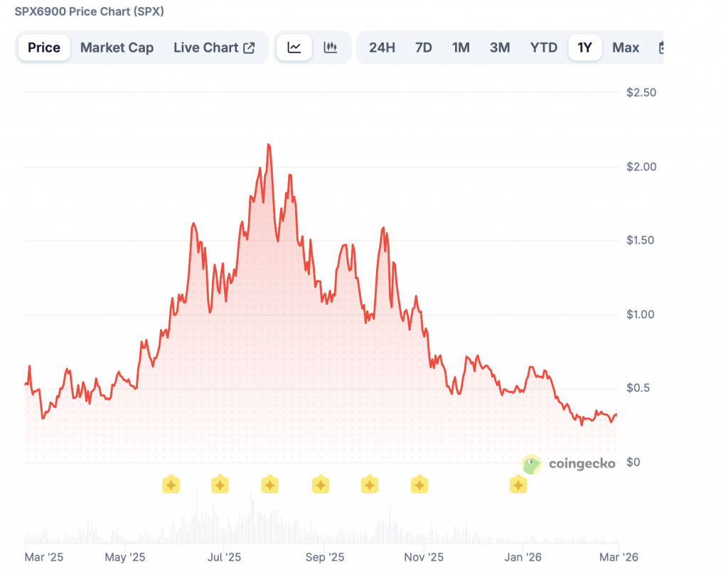
Task: Select the line chart view icon
Action: [294, 47]
